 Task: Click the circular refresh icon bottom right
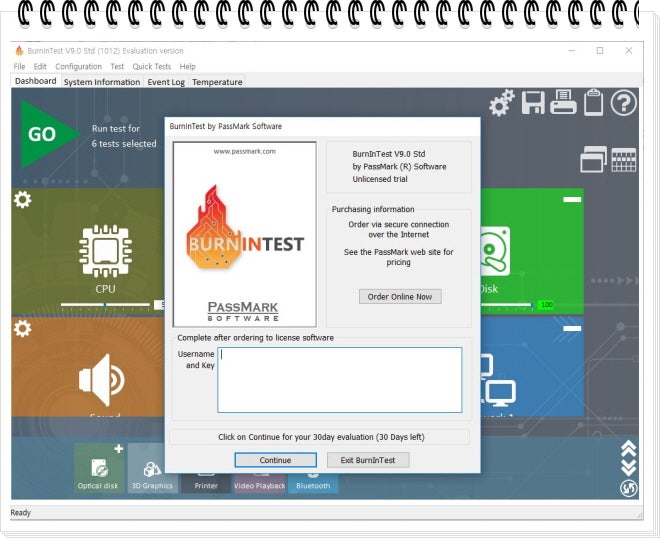point(628,488)
